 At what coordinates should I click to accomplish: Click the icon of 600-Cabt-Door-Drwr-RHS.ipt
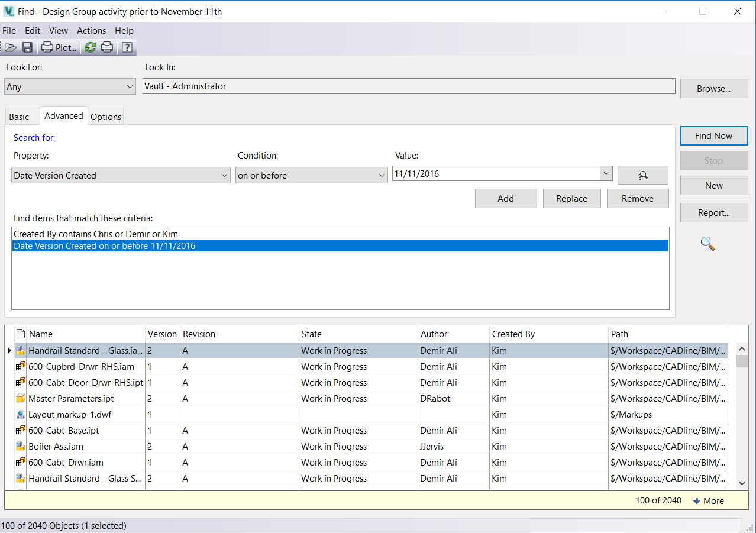point(20,382)
